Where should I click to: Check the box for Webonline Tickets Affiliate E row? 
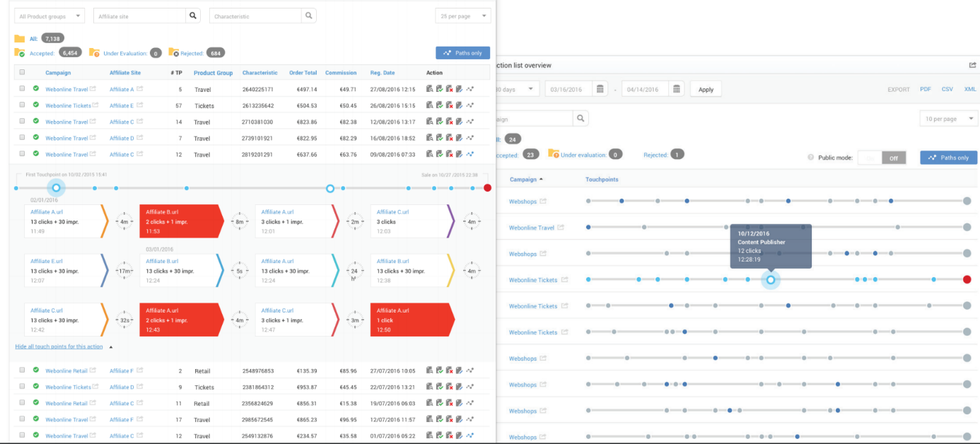22,105
